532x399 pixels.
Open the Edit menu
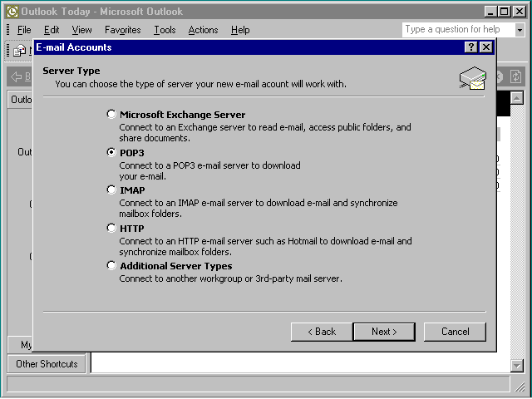(52, 30)
